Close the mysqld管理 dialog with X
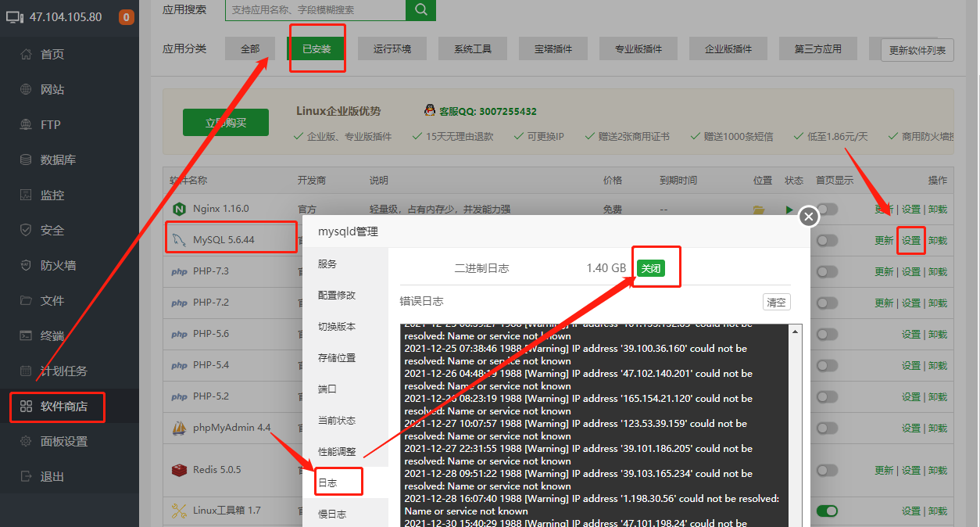Screen dimensions: 980x527 tap(809, 217)
